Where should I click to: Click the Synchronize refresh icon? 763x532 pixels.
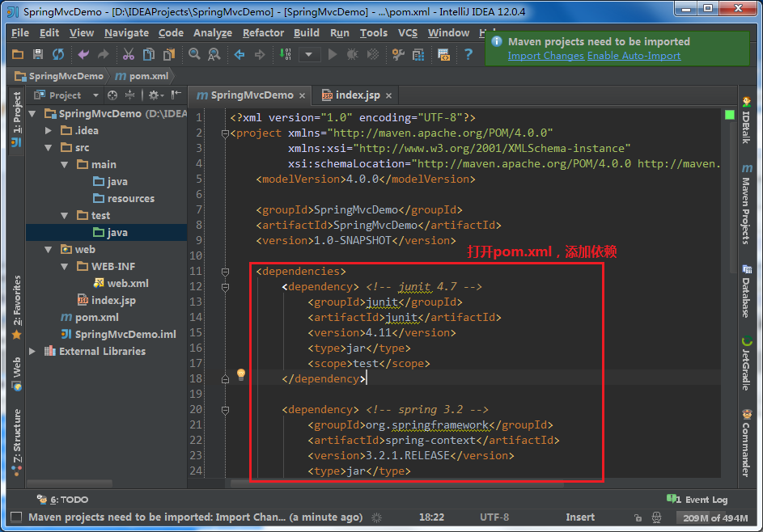point(58,54)
